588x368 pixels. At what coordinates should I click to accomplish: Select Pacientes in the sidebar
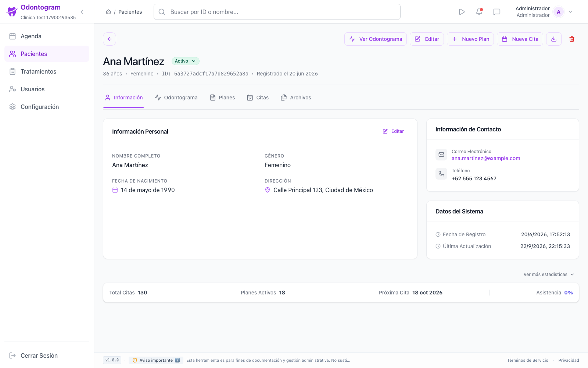point(47,54)
